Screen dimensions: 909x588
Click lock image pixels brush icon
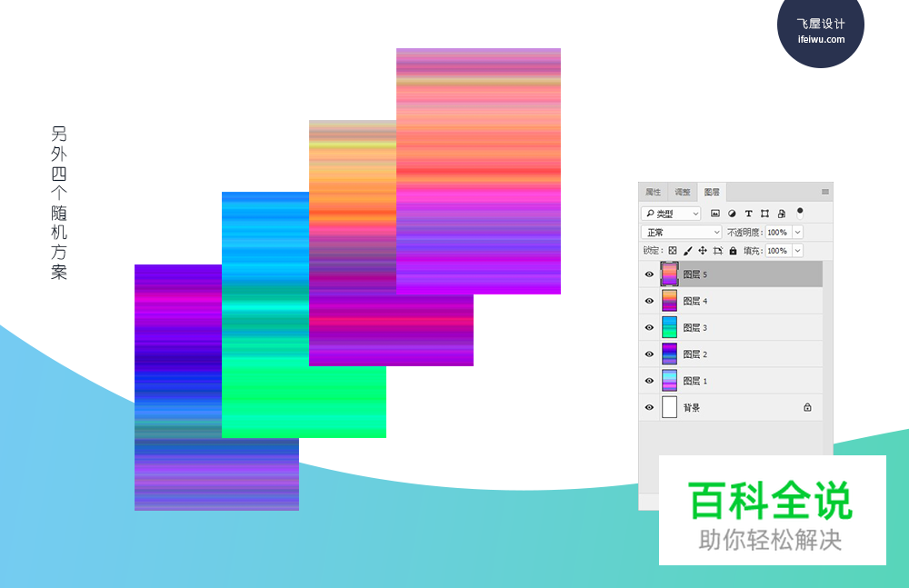[687, 251]
